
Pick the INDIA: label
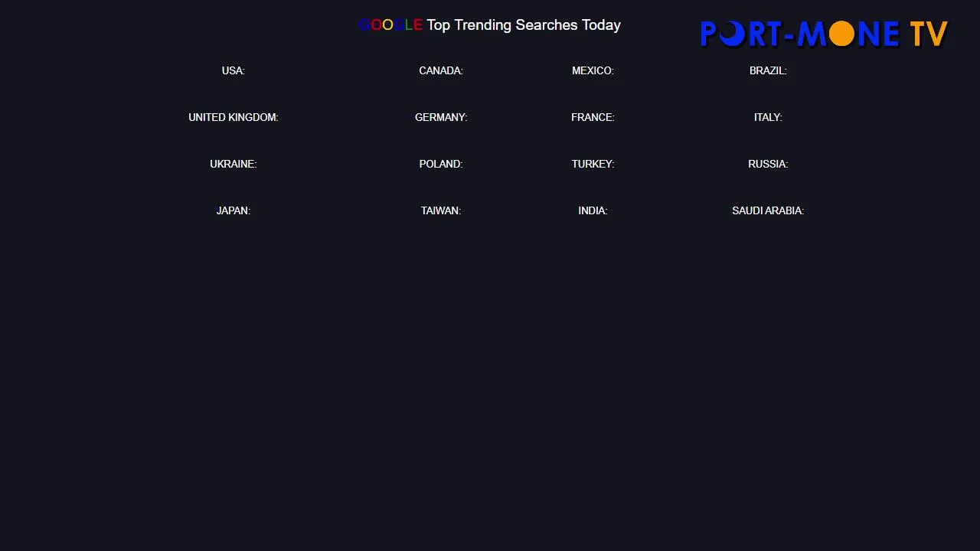tap(593, 210)
